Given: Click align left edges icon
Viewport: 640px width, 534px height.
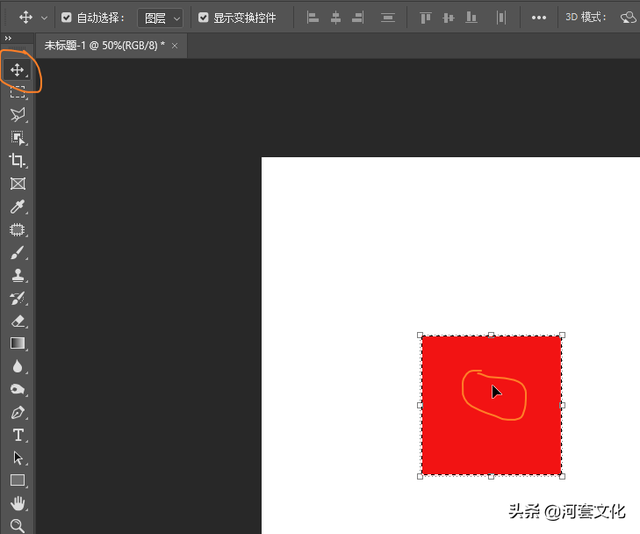Looking at the screenshot, I should (313, 18).
